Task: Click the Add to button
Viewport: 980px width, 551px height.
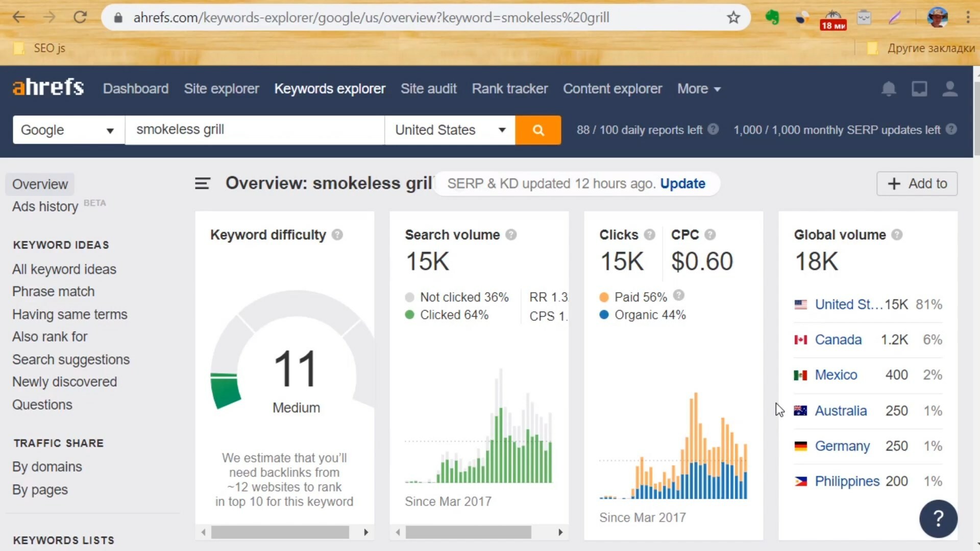Action: [917, 184]
